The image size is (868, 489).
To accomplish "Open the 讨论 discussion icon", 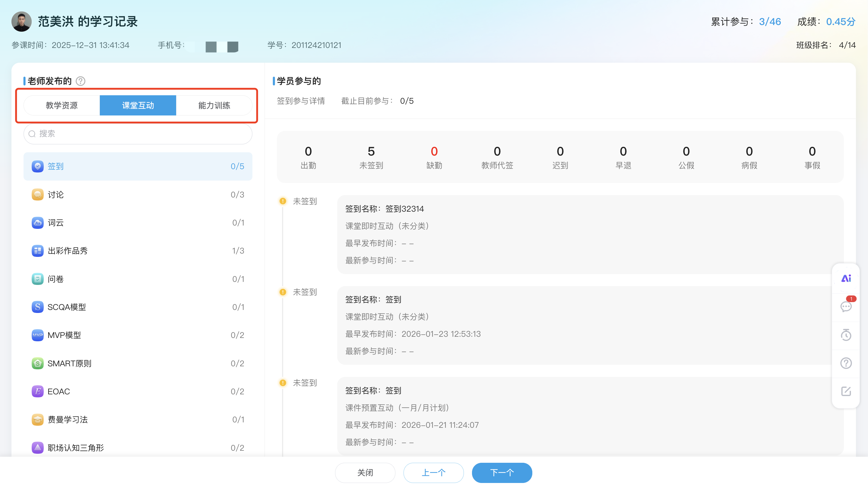I will (37, 194).
